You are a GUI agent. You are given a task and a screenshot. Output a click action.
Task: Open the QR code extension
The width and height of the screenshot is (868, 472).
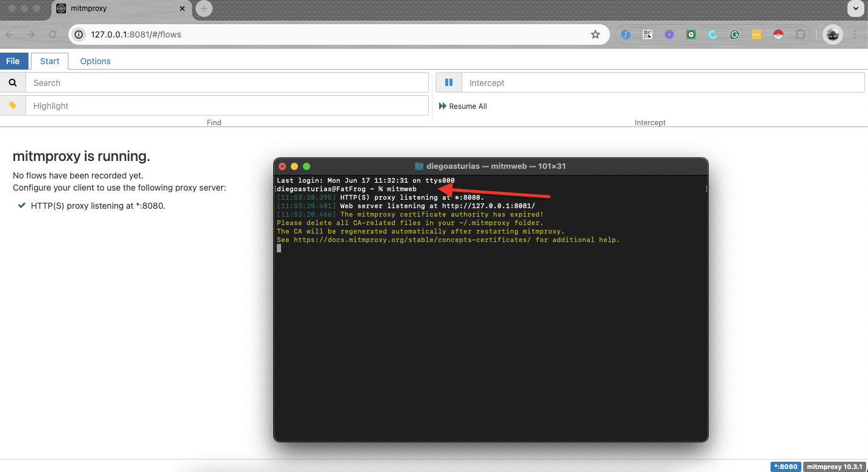(648, 34)
